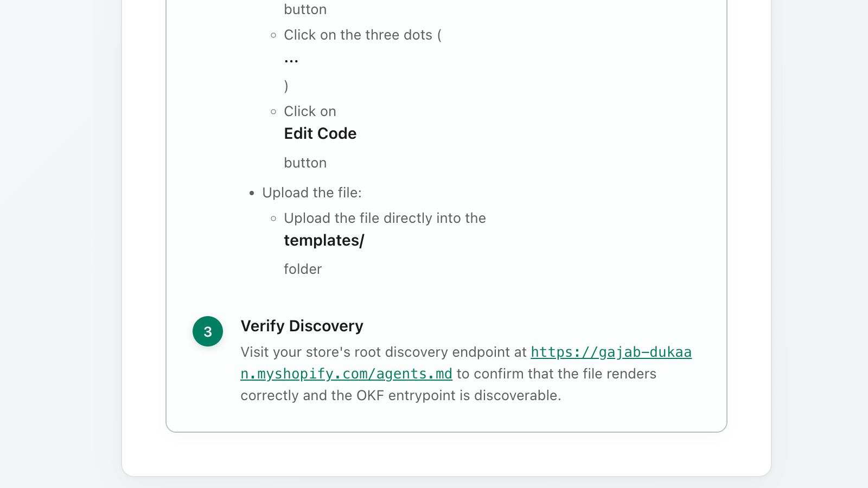Click the word "button" at page top
Screen dimensions: 868x488
(x=305, y=9)
